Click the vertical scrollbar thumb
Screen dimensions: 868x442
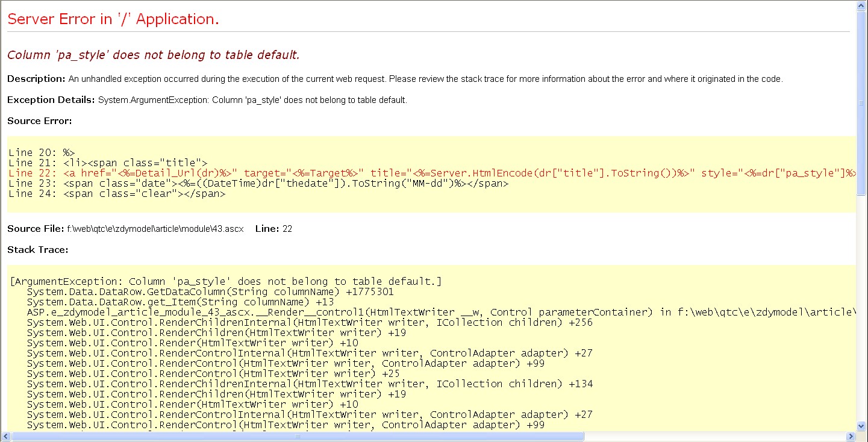click(x=861, y=102)
